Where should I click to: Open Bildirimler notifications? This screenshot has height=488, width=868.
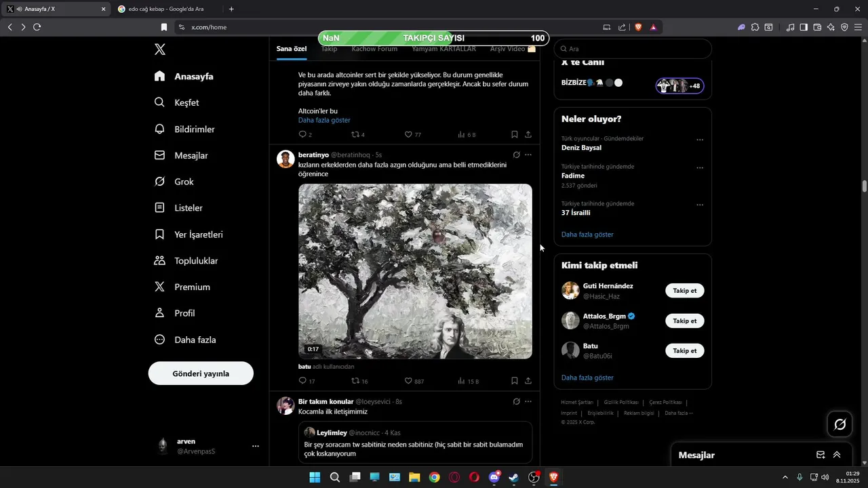point(184,129)
